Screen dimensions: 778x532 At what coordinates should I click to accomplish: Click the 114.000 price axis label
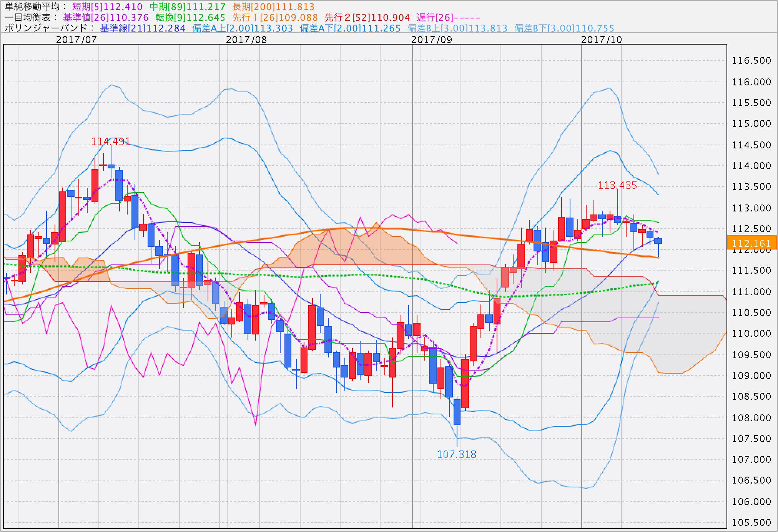click(x=751, y=166)
